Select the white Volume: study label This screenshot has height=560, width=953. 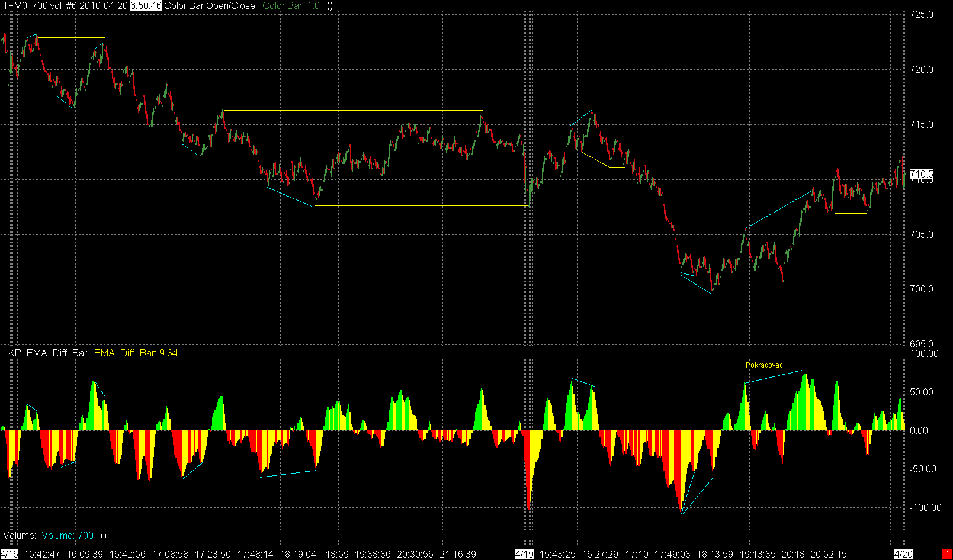coord(20,536)
